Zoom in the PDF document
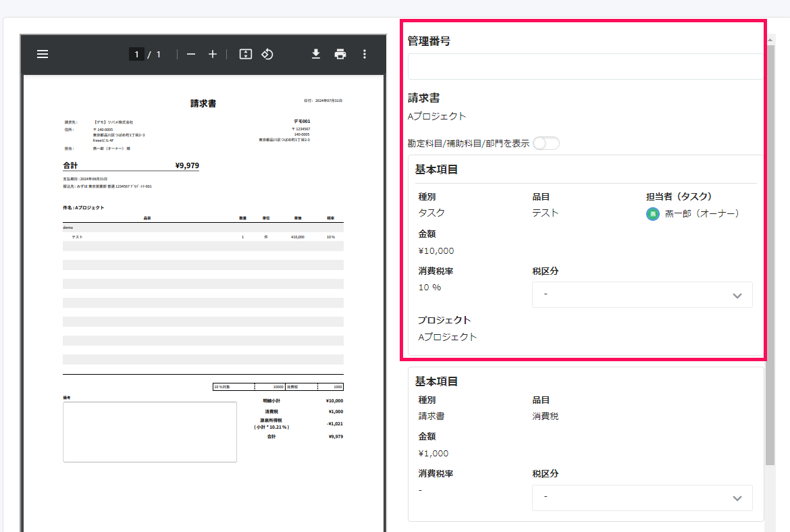This screenshot has height=532, width=790. coord(213,54)
